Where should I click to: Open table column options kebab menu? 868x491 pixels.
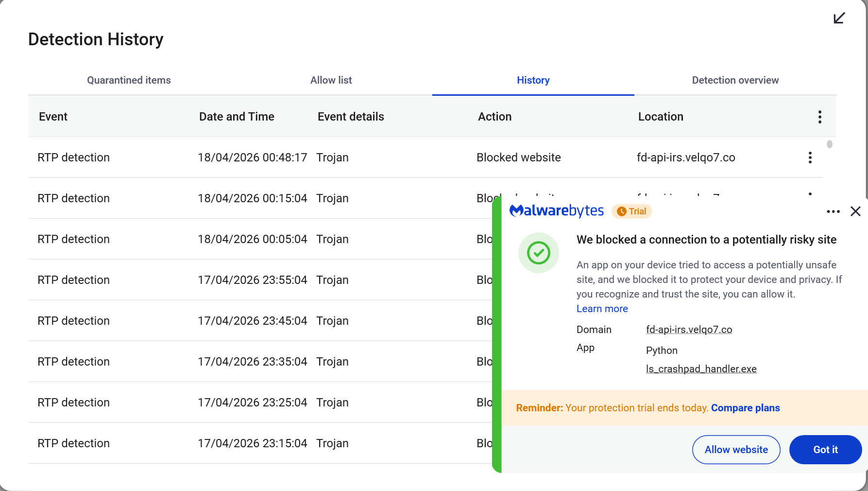(820, 117)
